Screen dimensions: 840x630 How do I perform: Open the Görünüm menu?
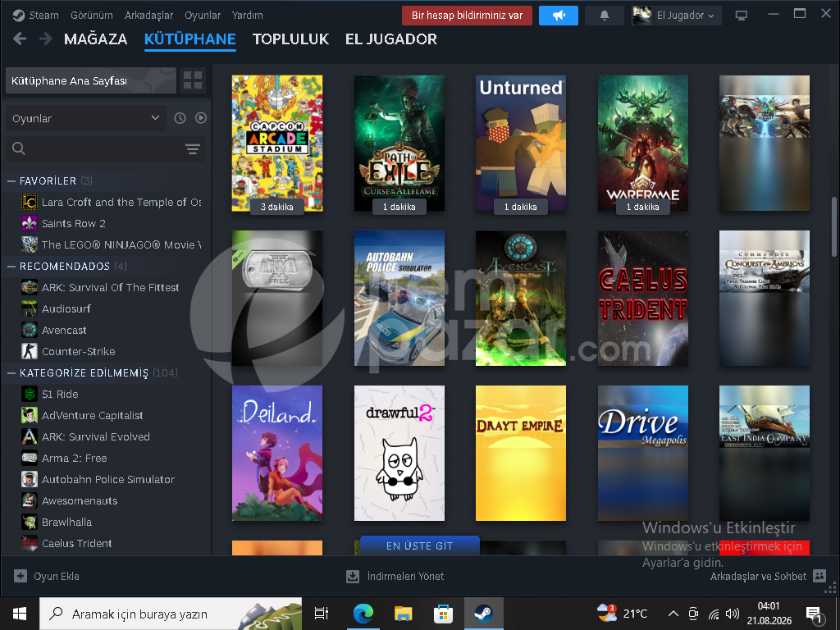92,16
